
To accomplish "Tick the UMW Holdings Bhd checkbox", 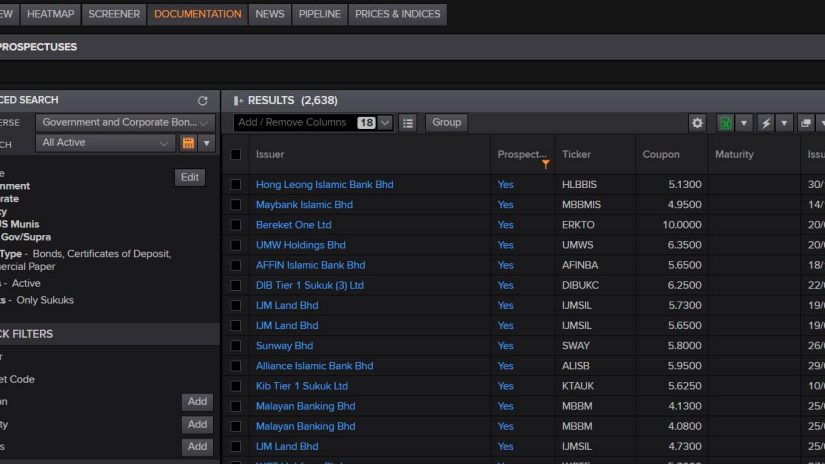I will (x=236, y=245).
